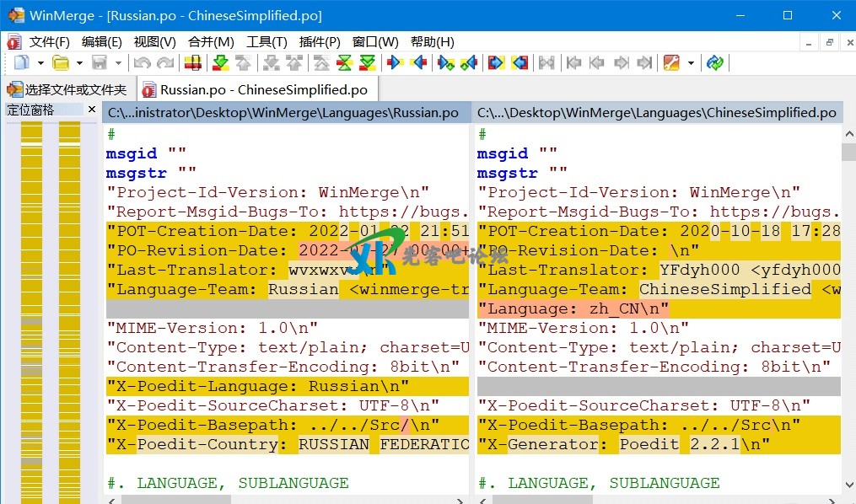Click the Russian.po file path header
Image resolution: width=856 pixels, height=504 pixels.
click(286, 113)
